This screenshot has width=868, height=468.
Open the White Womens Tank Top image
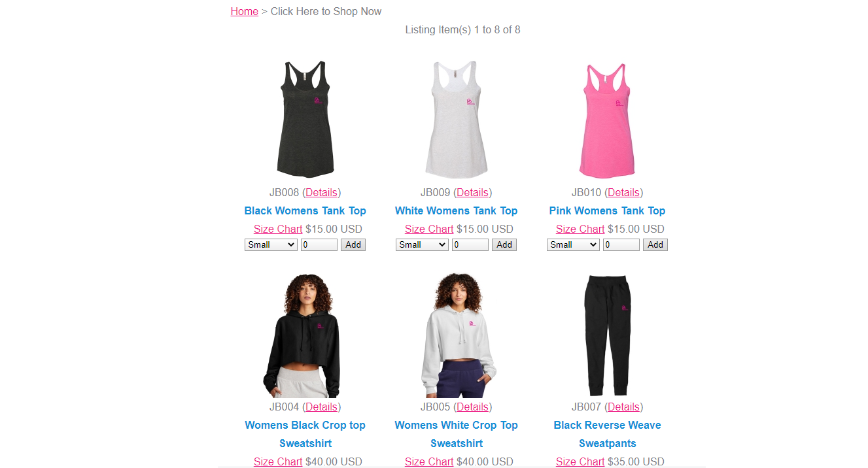click(457, 119)
